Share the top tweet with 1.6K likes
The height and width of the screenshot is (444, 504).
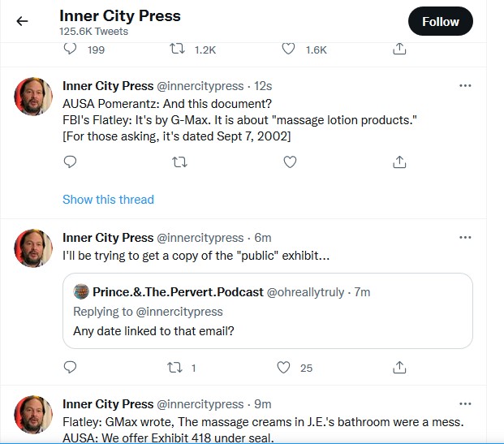pos(399,49)
